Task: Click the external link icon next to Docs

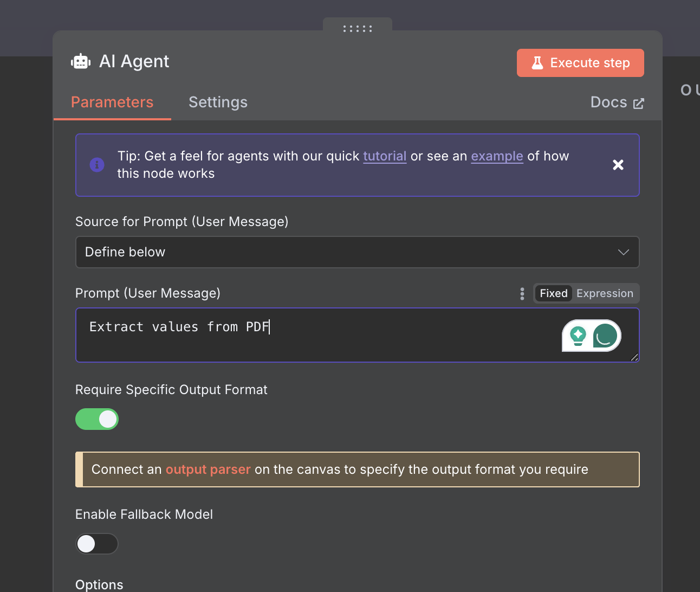Action: pos(639,103)
